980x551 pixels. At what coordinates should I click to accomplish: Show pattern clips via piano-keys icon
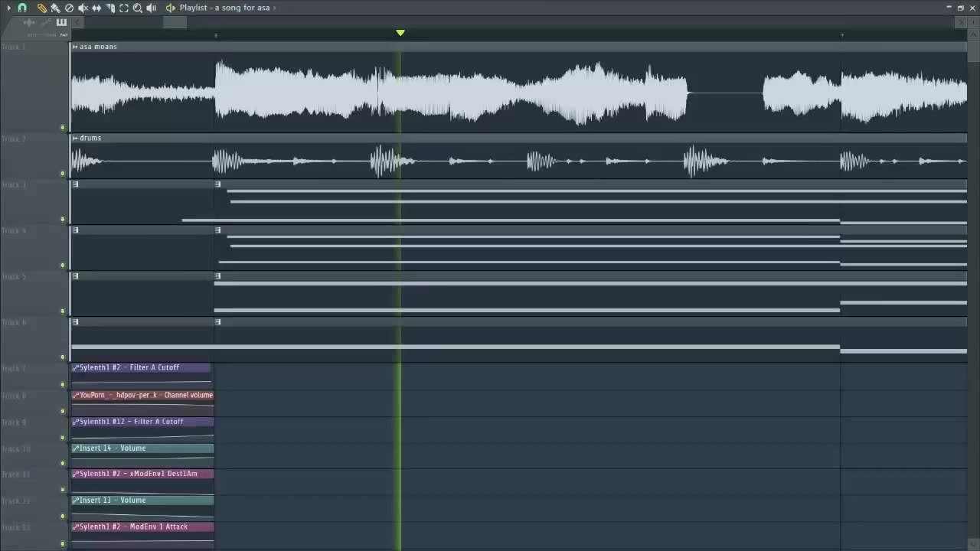point(61,22)
